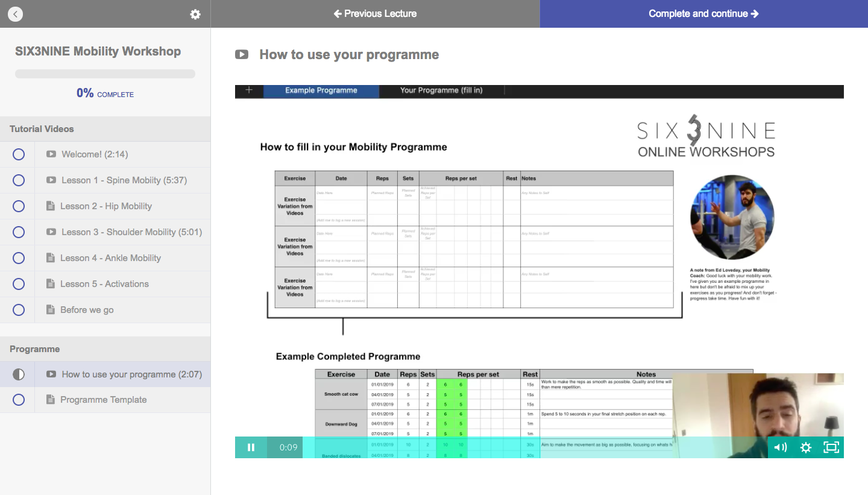Viewport: 868px width, 495px height.
Task: Click the webcam picture-in-picture overlay
Action: (x=758, y=415)
